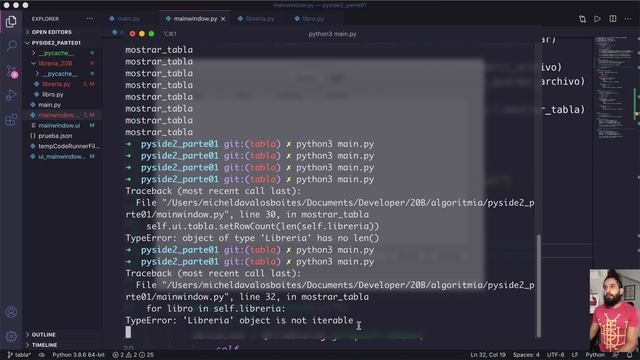
Task: Click the editor minimap code overview
Action: pyautogui.click(x=614, y=88)
